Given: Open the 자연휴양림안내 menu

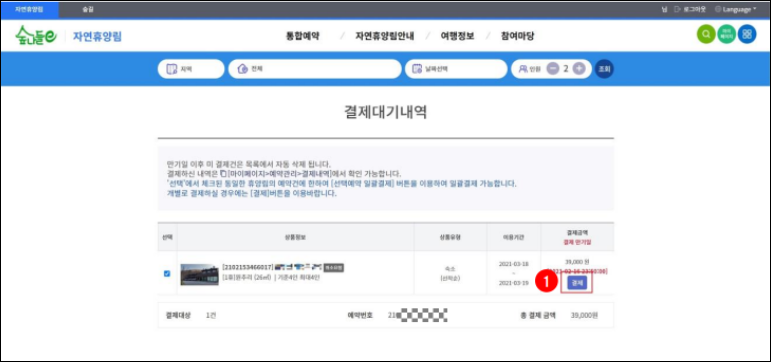Looking at the screenshot, I should pyautogui.click(x=385, y=36).
